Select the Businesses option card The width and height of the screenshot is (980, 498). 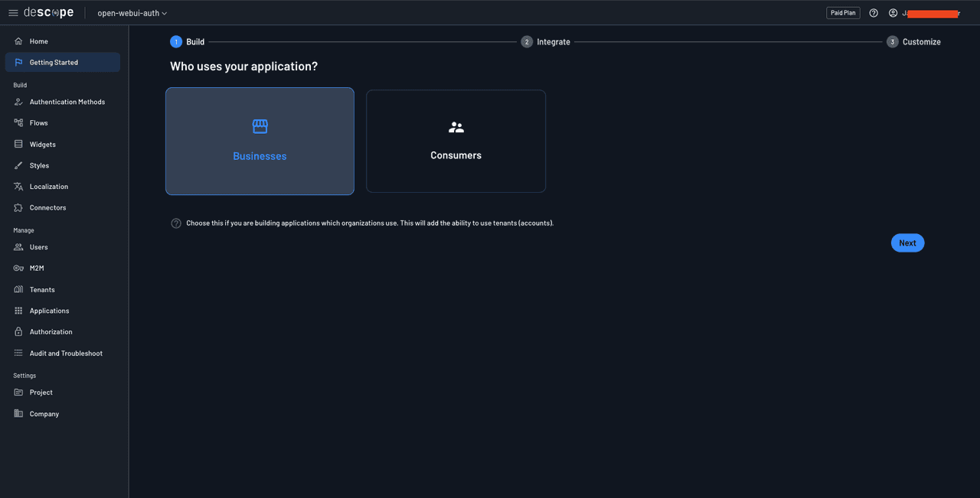260,142
